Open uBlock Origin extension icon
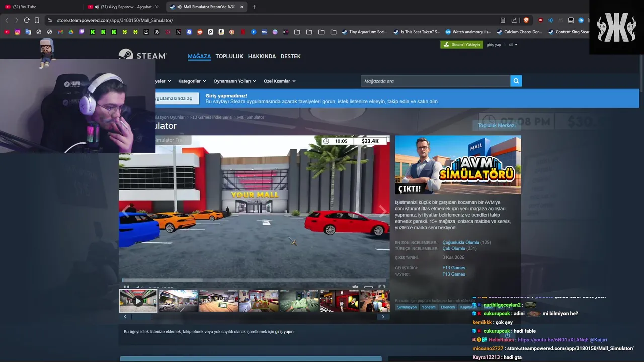This screenshot has width=644, height=362. (541, 20)
